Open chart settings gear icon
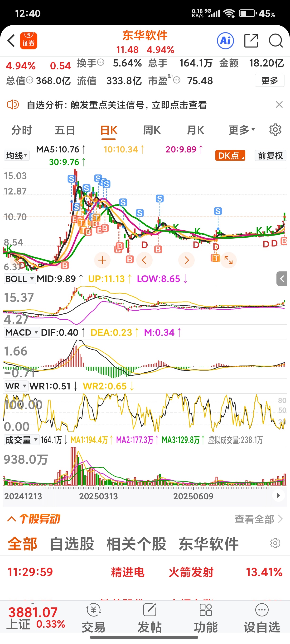Viewport: 290px width, 644px height. (275, 130)
